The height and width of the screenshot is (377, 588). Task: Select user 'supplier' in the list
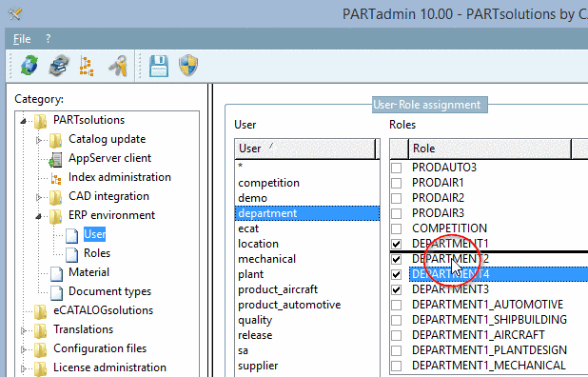(x=307, y=366)
